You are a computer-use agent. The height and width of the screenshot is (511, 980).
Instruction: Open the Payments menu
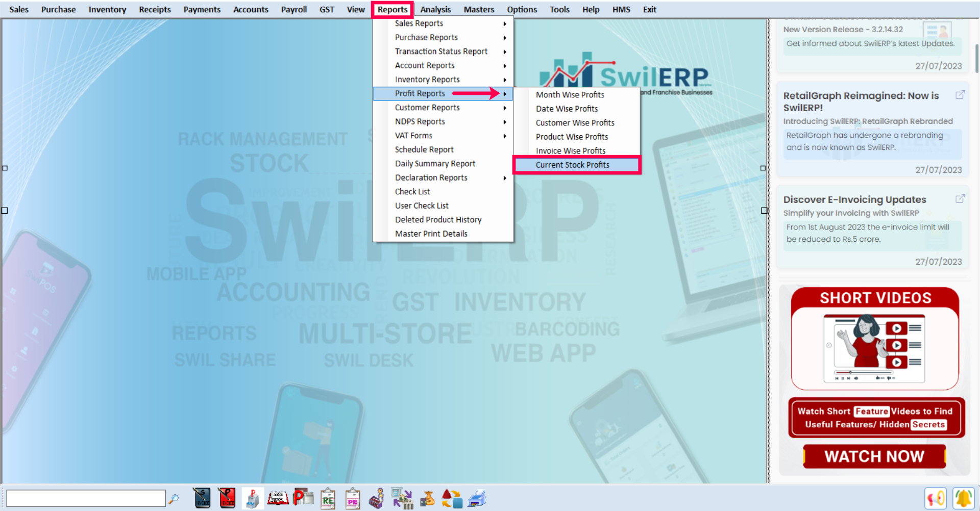point(202,10)
